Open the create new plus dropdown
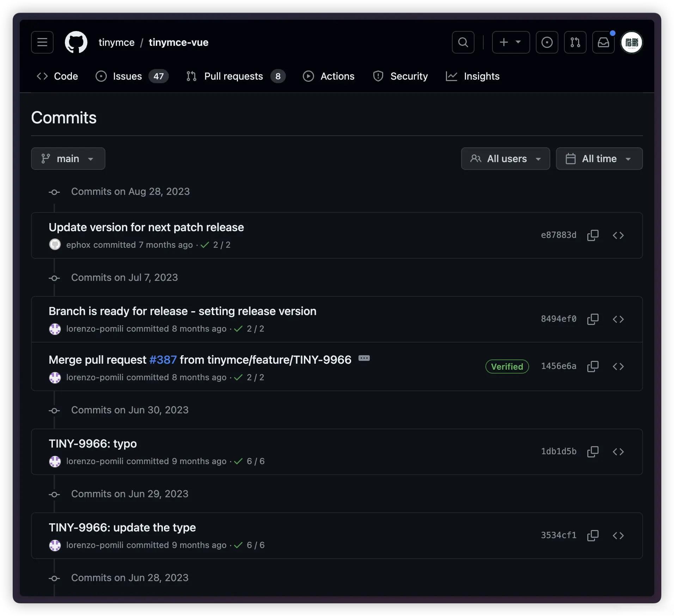The width and height of the screenshot is (674, 616). pyautogui.click(x=511, y=42)
